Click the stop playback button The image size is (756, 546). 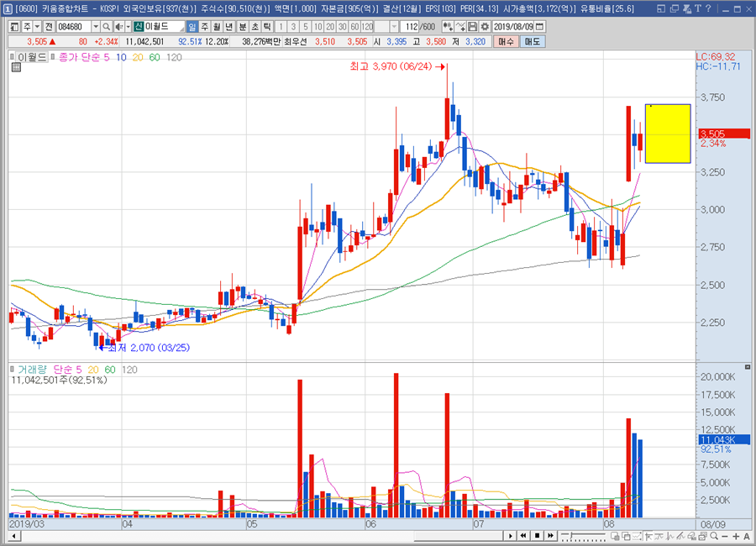tap(537, 536)
